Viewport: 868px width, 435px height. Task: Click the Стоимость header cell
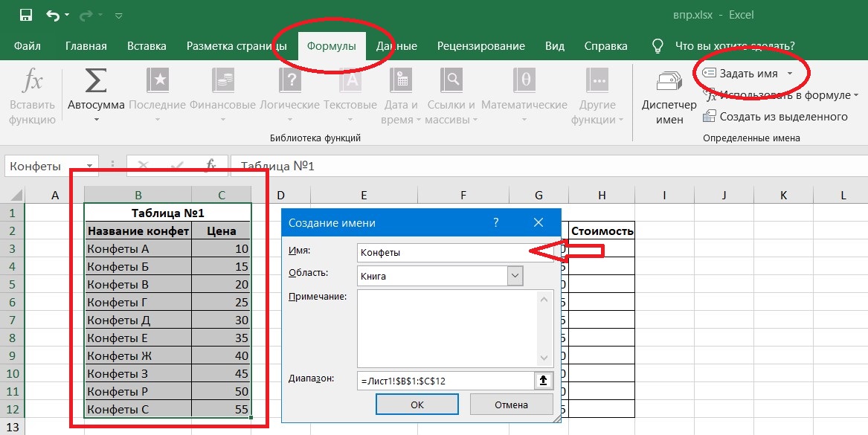click(602, 231)
